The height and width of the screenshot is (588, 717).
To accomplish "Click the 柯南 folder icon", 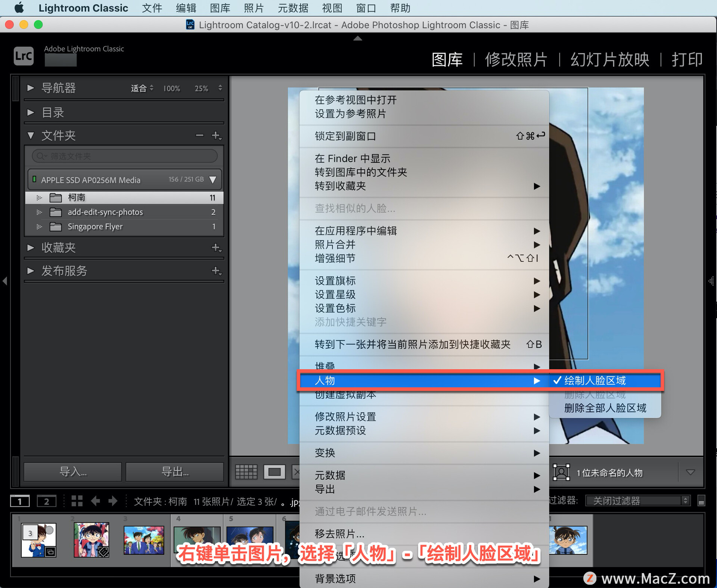I will click(56, 197).
